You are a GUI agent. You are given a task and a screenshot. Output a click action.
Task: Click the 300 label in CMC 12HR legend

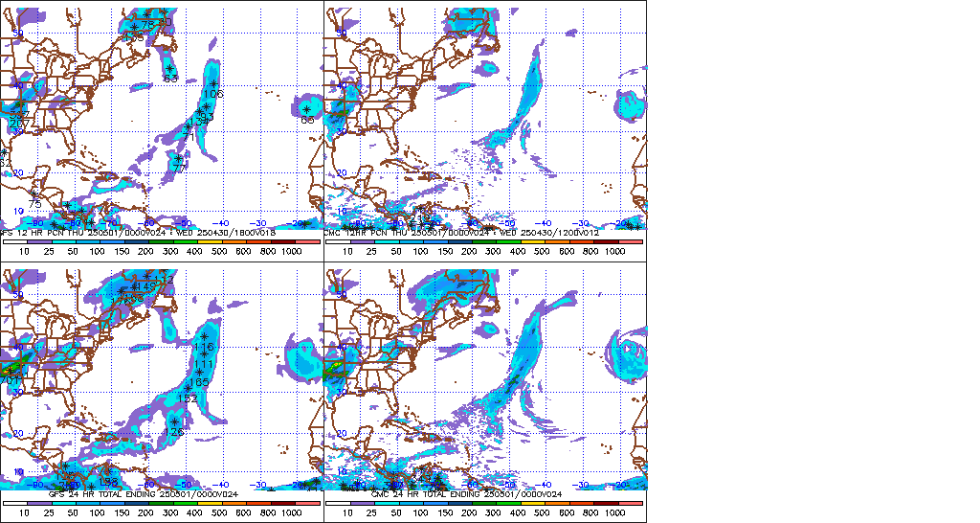click(x=493, y=252)
